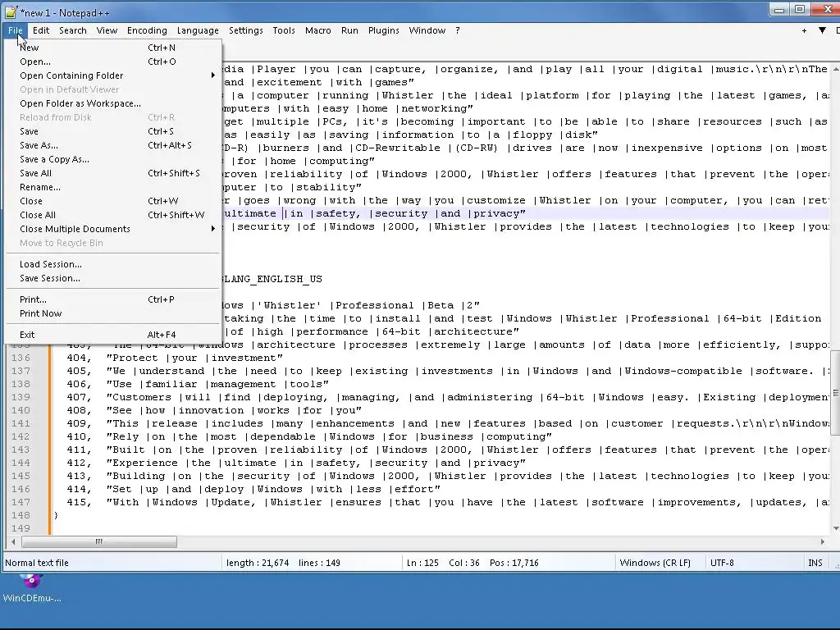Expand Open Containing Folder submenu
The image size is (840, 630).
pyautogui.click(x=113, y=75)
